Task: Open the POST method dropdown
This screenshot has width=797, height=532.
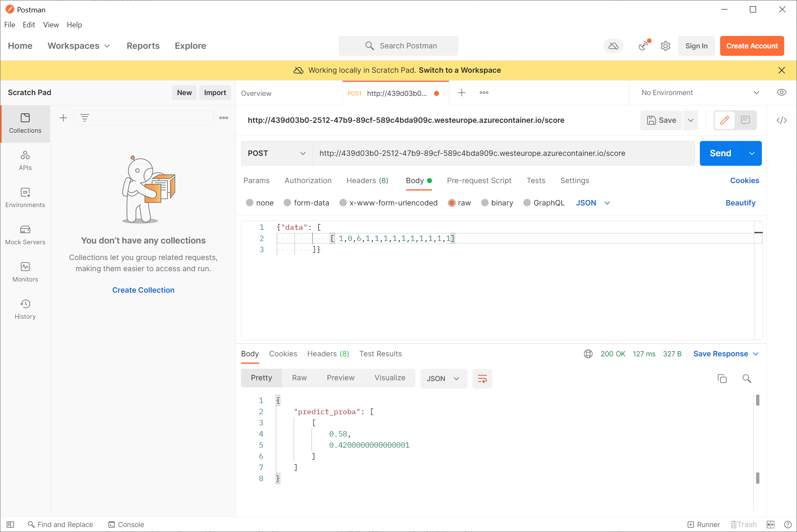Action: point(277,153)
